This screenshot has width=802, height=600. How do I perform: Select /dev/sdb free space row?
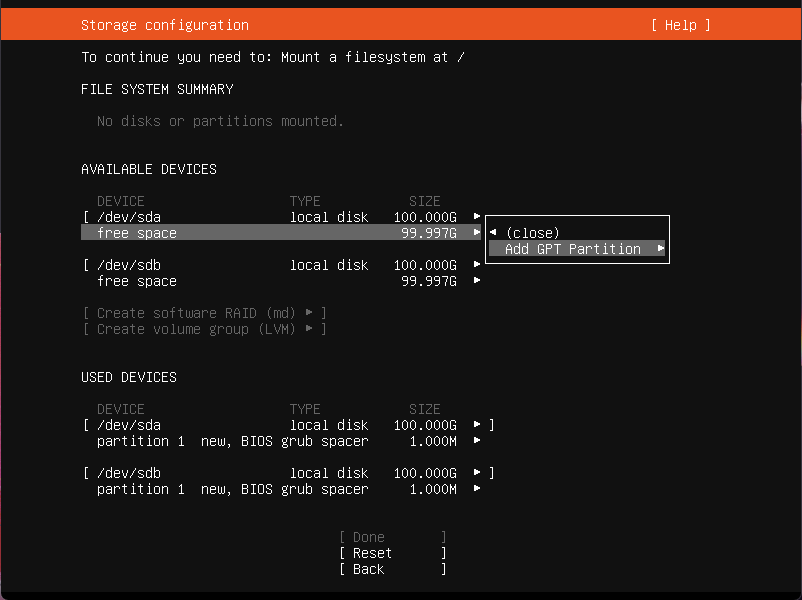click(281, 281)
